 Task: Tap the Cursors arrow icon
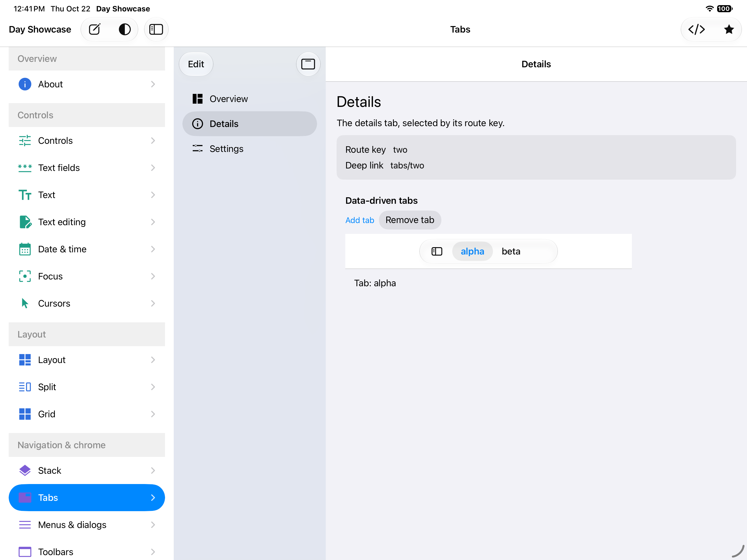[x=25, y=303]
